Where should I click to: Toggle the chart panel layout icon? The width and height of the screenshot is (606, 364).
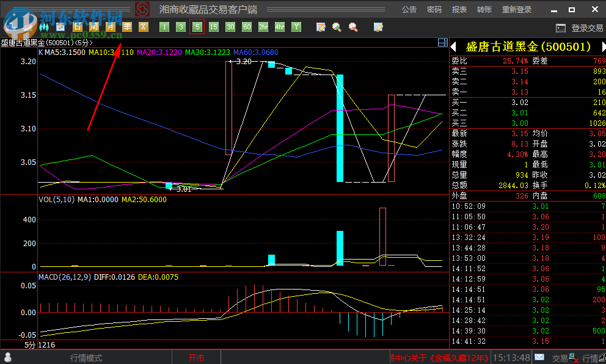click(443, 43)
